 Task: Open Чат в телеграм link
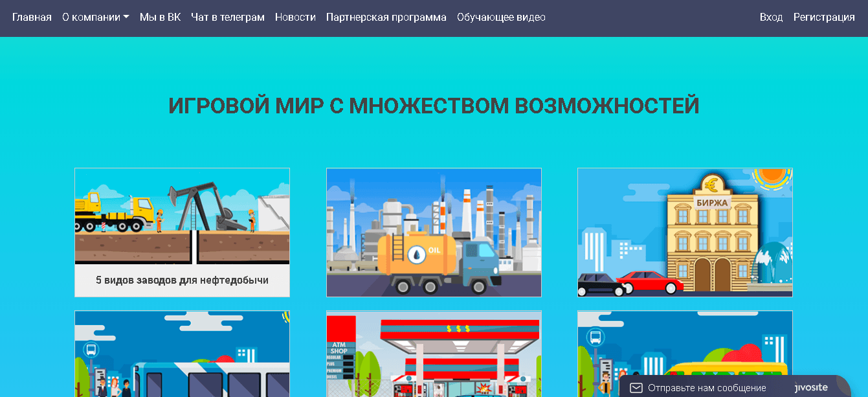click(x=228, y=17)
